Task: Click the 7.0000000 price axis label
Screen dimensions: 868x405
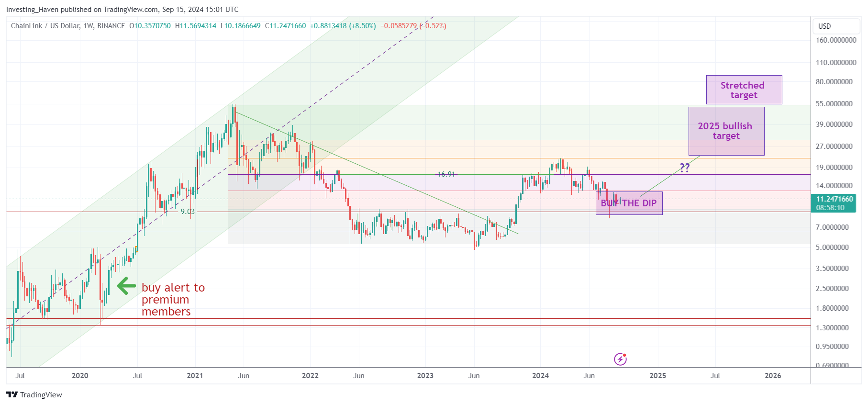Action: [x=832, y=227]
